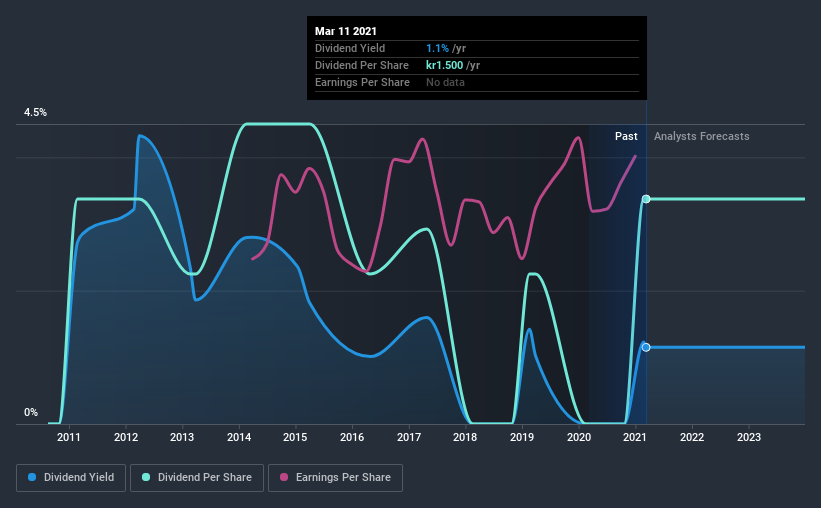
Task: Click the 2018 x-axis label
Action: pos(465,437)
